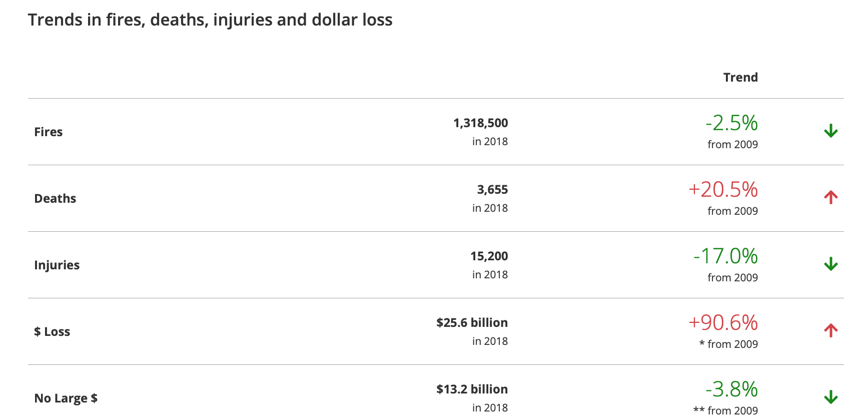The height and width of the screenshot is (420, 868).
Task: Click the page heading about trends
Action: coord(210,20)
